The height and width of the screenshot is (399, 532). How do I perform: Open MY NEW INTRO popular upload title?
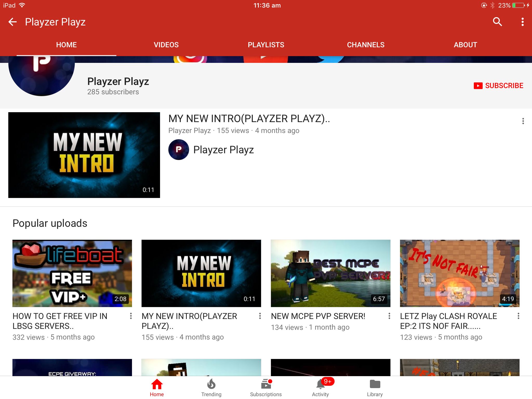(x=189, y=321)
